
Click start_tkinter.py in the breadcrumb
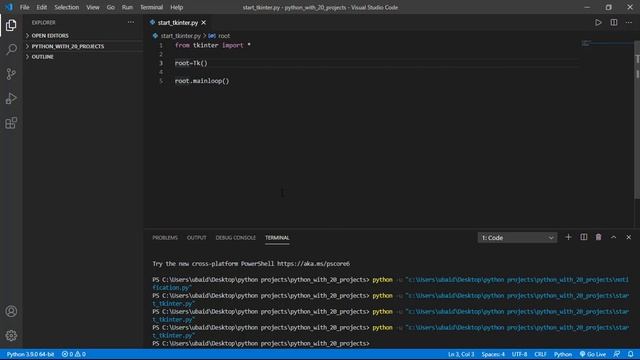(x=180, y=36)
